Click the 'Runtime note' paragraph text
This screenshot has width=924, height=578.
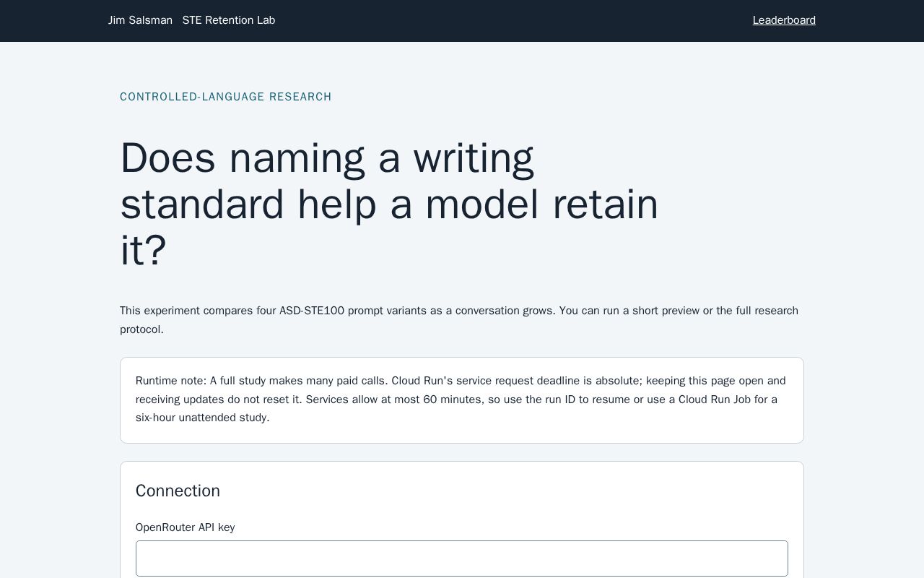pos(462,399)
